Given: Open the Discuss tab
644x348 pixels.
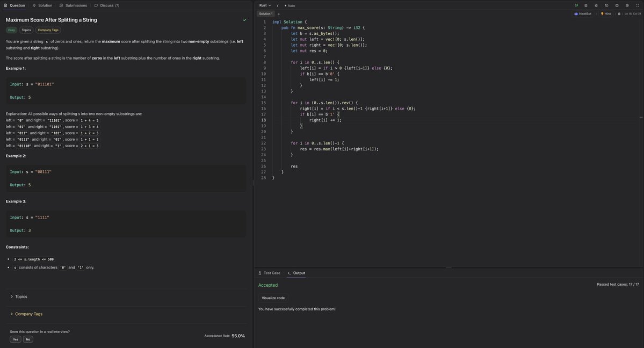Looking at the screenshot, I should click(x=107, y=5).
